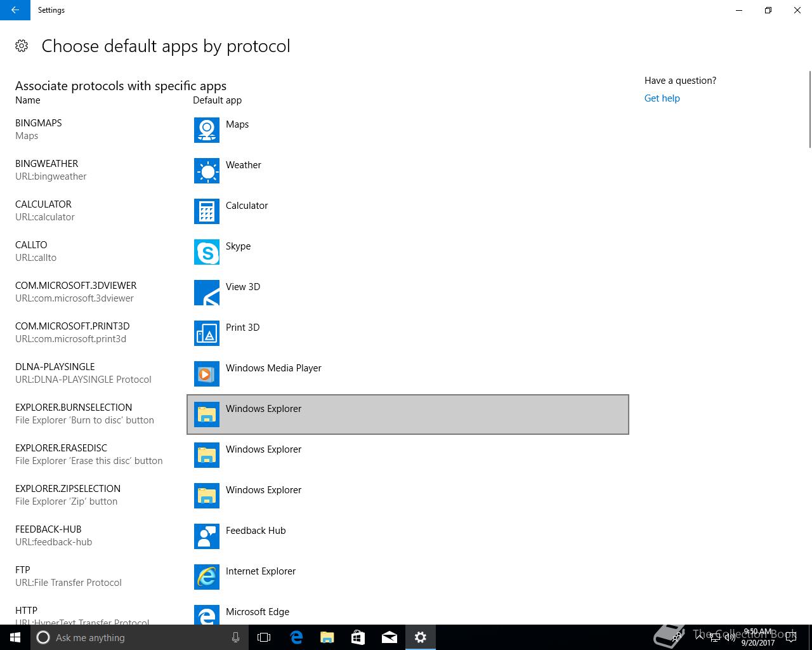The width and height of the screenshot is (812, 650).
Task: Change the Weather default app button
Action: pos(408,171)
